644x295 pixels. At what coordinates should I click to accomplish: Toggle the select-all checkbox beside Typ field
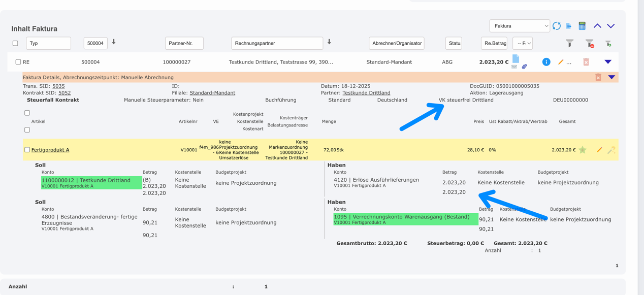pyautogui.click(x=15, y=44)
